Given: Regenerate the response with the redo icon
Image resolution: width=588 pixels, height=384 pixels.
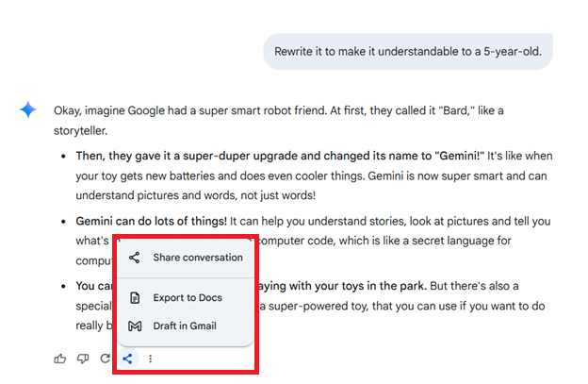Looking at the screenshot, I should tap(106, 359).
